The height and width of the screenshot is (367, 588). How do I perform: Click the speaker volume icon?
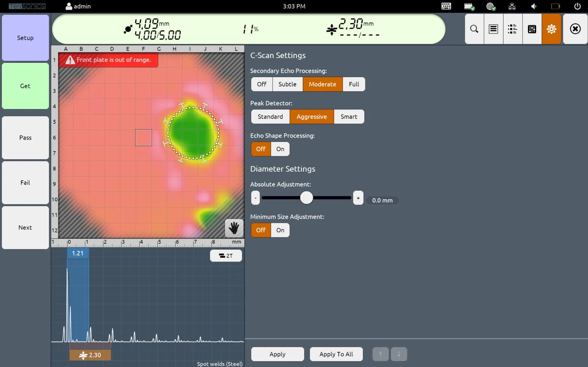533,6
